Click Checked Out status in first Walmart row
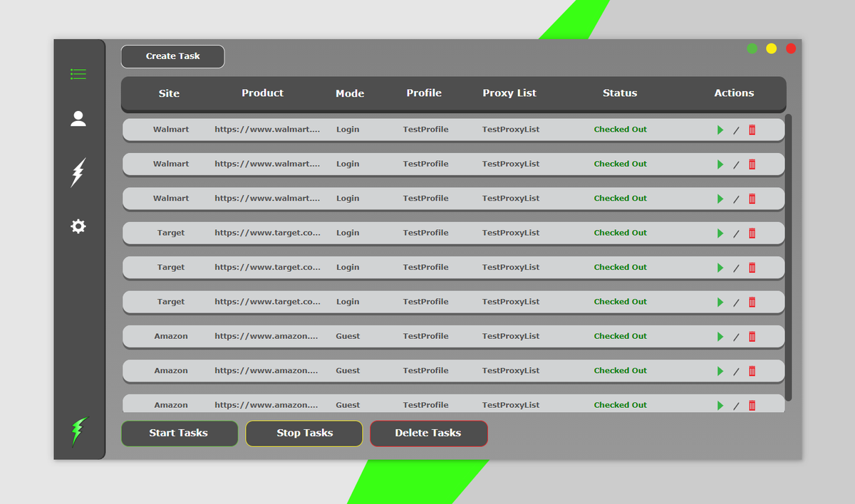 pyautogui.click(x=621, y=130)
